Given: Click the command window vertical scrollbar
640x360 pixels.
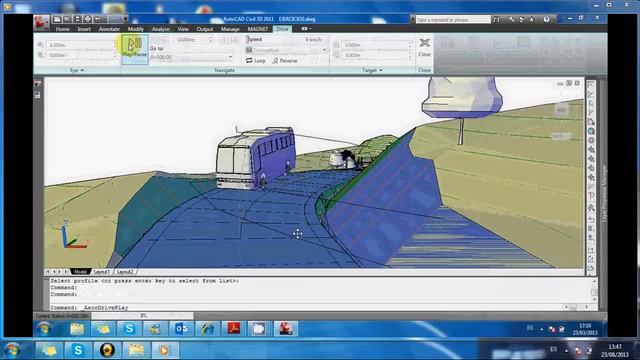Looking at the screenshot, I should point(594,291).
